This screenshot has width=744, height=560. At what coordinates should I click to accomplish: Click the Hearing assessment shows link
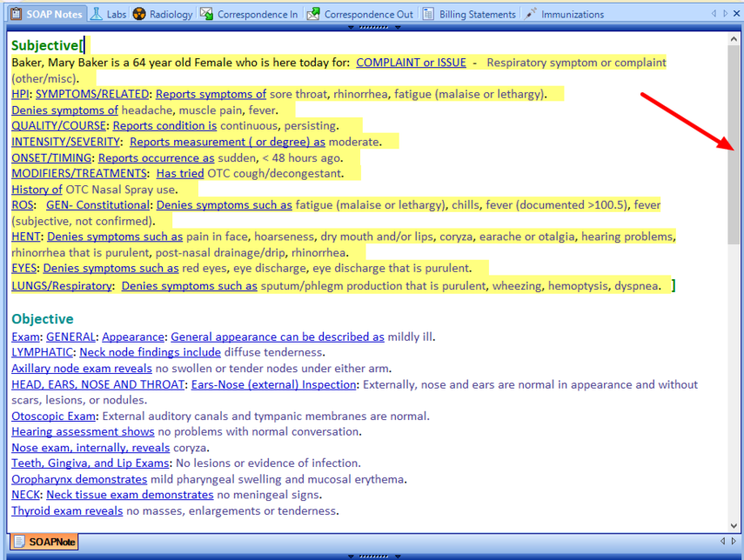[83, 431]
